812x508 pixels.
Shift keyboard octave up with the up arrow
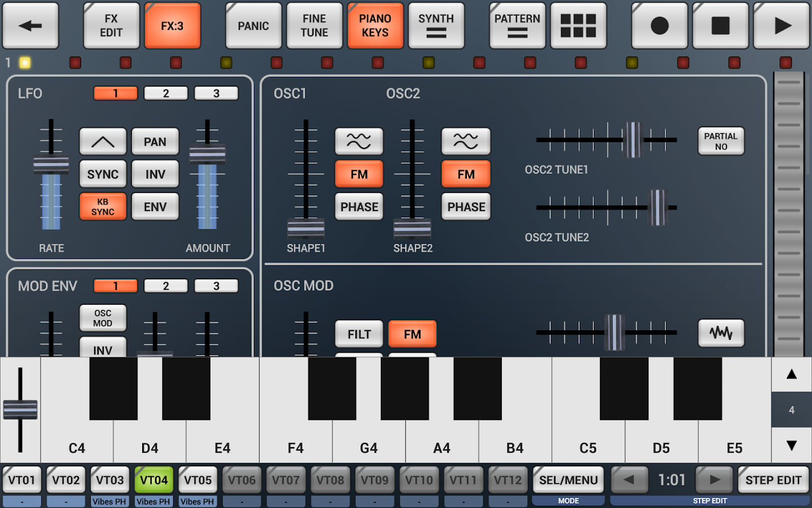pyautogui.click(x=792, y=374)
